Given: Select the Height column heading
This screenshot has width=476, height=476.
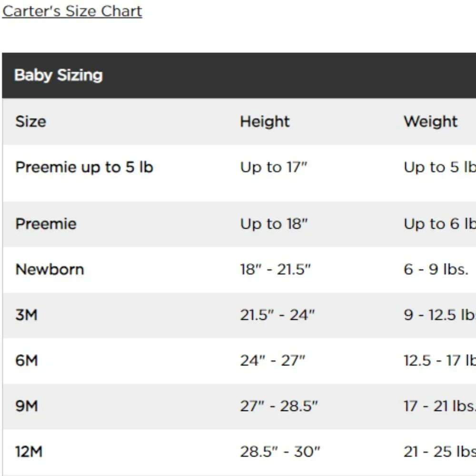Looking at the screenshot, I should pyautogui.click(x=265, y=121).
